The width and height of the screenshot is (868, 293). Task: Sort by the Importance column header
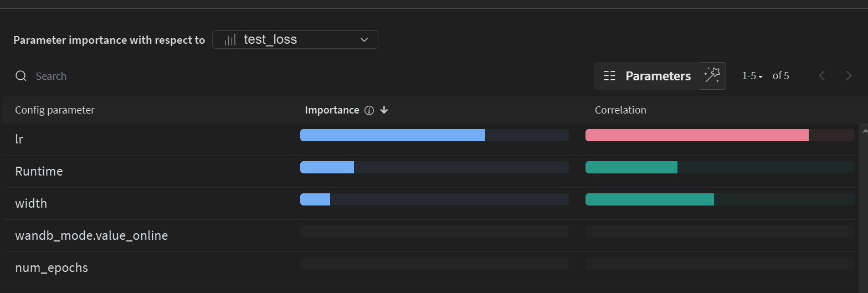pyautogui.click(x=332, y=110)
